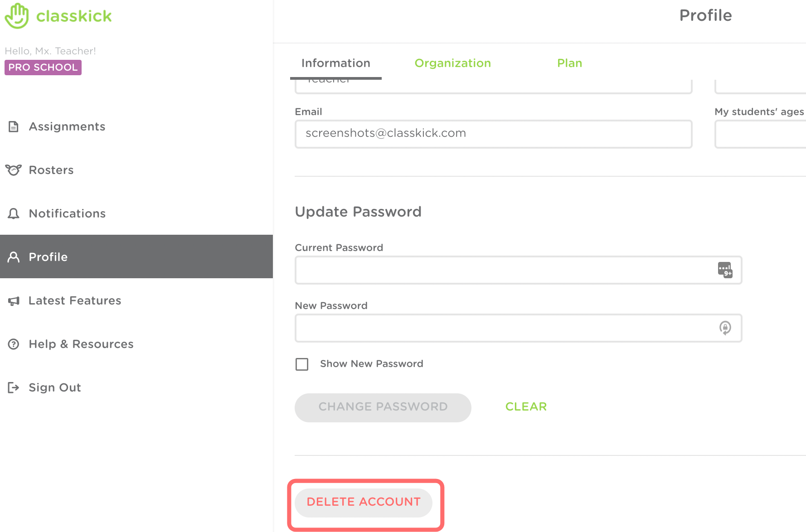This screenshot has width=806, height=532.
Task: Click the Help question mark icon
Action: click(14, 344)
